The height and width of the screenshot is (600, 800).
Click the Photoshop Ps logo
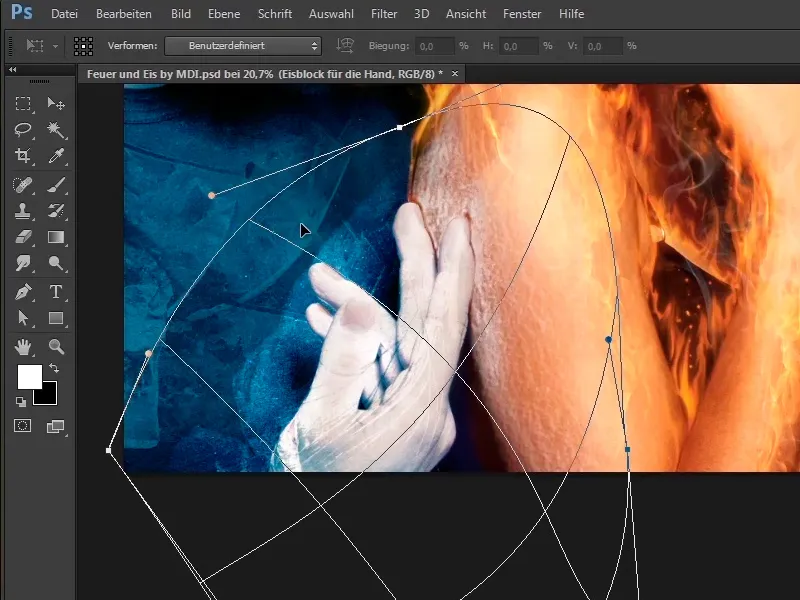[21, 12]
